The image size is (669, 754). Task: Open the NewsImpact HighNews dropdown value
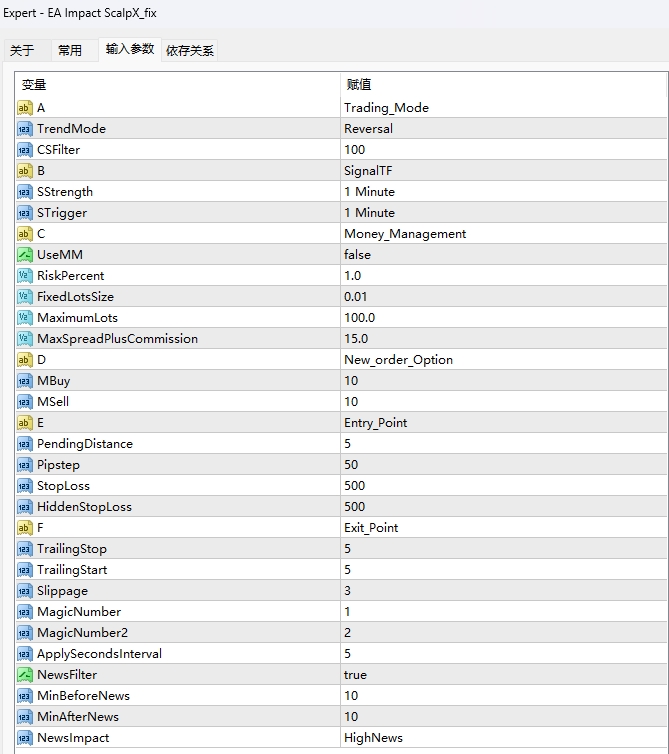(x=373, y=738)
